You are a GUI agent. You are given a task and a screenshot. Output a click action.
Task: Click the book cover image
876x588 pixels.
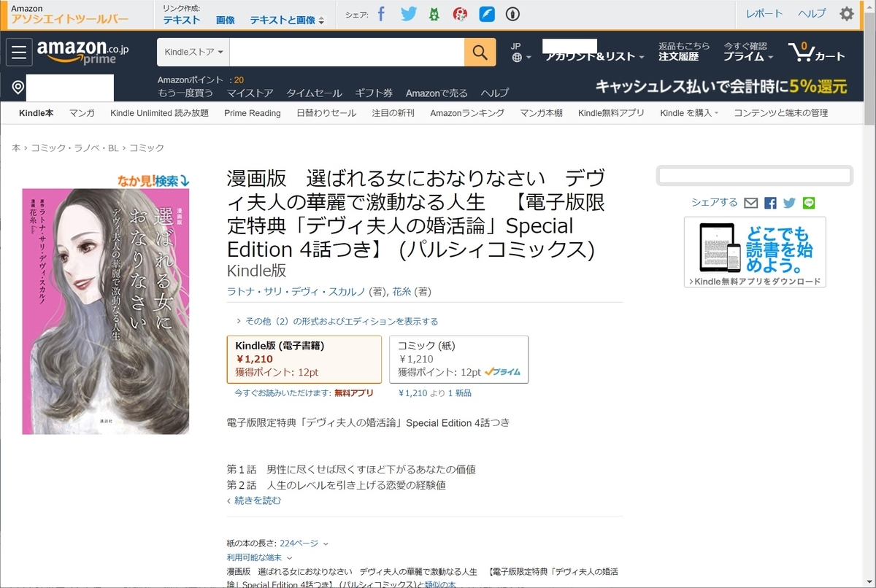106,312
